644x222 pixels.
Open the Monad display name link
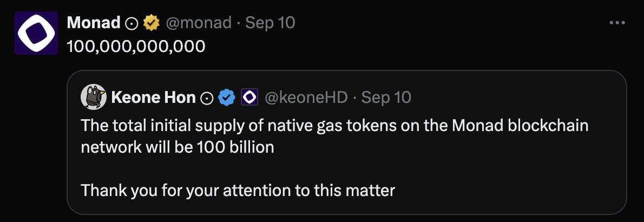(x=93, y=23)
